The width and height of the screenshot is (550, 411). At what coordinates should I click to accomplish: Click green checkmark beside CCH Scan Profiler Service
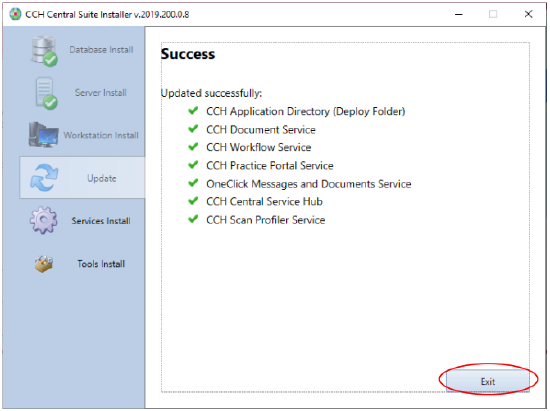[193, 219]
